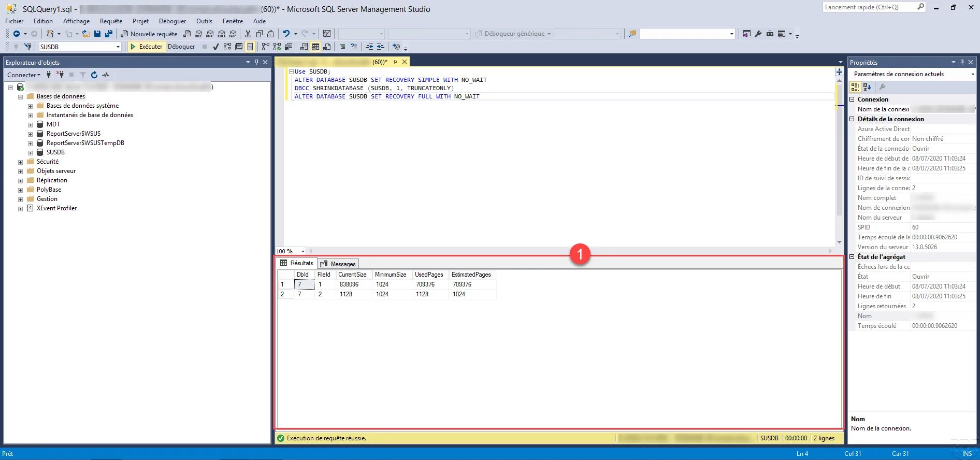980x460 pixels.
Task: Toggle include client statistics icon
Action: pos(289,47)
